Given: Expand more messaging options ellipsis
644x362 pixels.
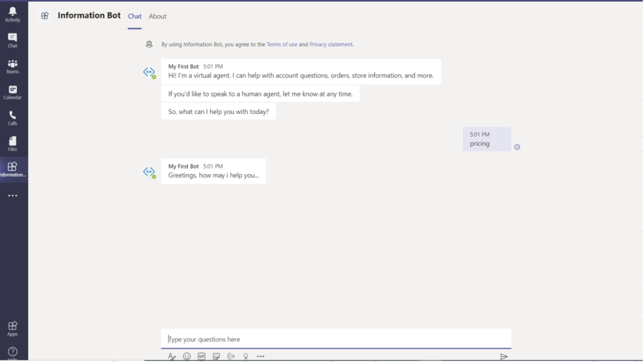Looking at the screenshot, I should coord(260,356).
